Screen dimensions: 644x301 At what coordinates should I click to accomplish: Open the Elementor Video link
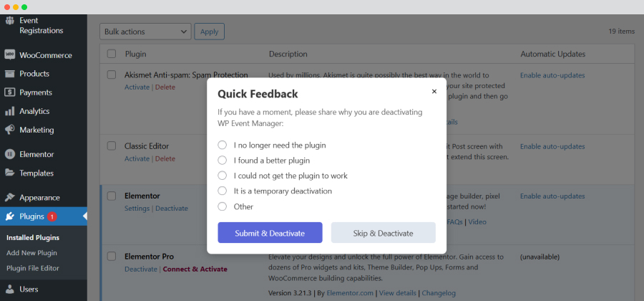coord(477,221)
